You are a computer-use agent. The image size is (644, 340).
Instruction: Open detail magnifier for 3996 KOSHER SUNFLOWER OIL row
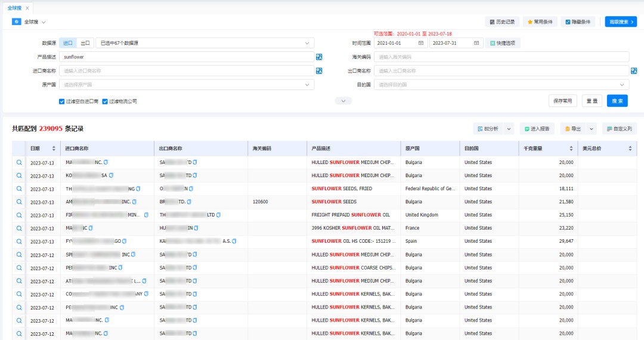click(19, 228)
